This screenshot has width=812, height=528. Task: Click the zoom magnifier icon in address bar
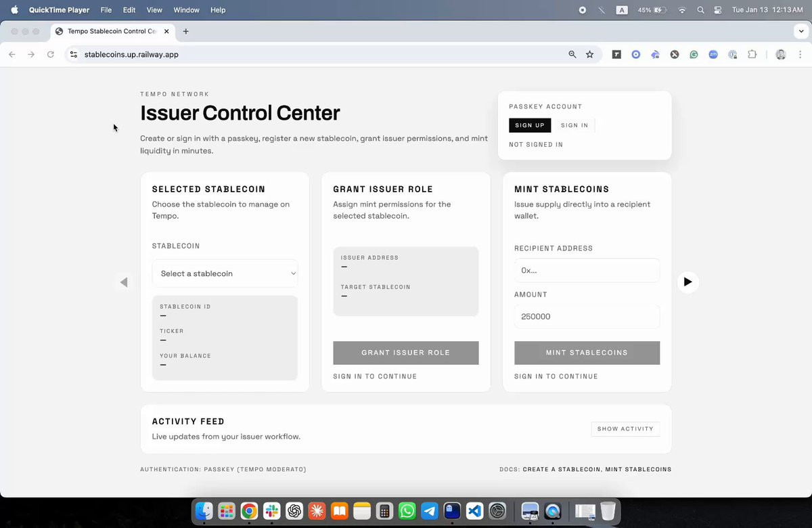point(572,54)
